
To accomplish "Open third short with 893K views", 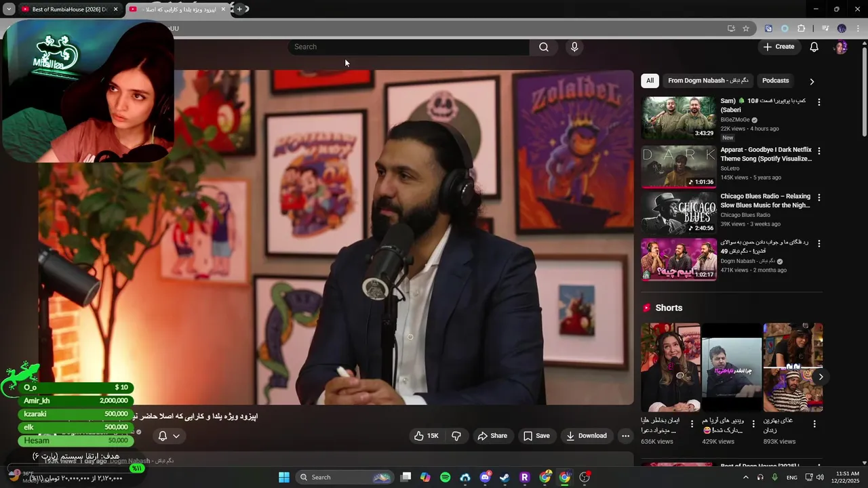I will point(793,367).
